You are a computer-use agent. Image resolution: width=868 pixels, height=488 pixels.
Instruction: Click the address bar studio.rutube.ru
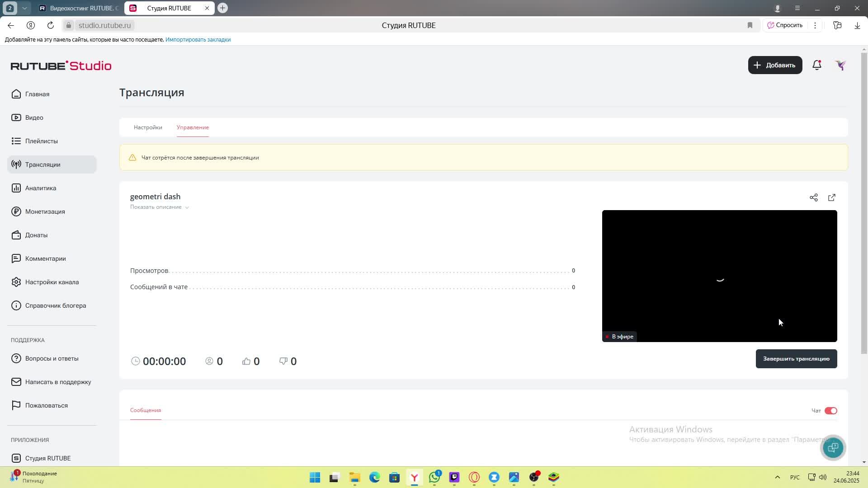tap(105, 25)
